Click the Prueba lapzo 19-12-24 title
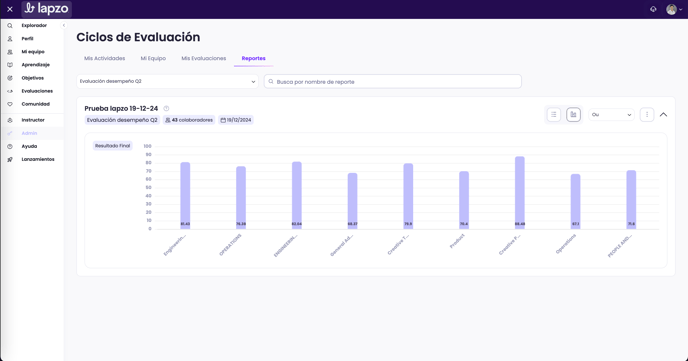The height and width of the screenshot is (361, 688). (x=121, y=108)
